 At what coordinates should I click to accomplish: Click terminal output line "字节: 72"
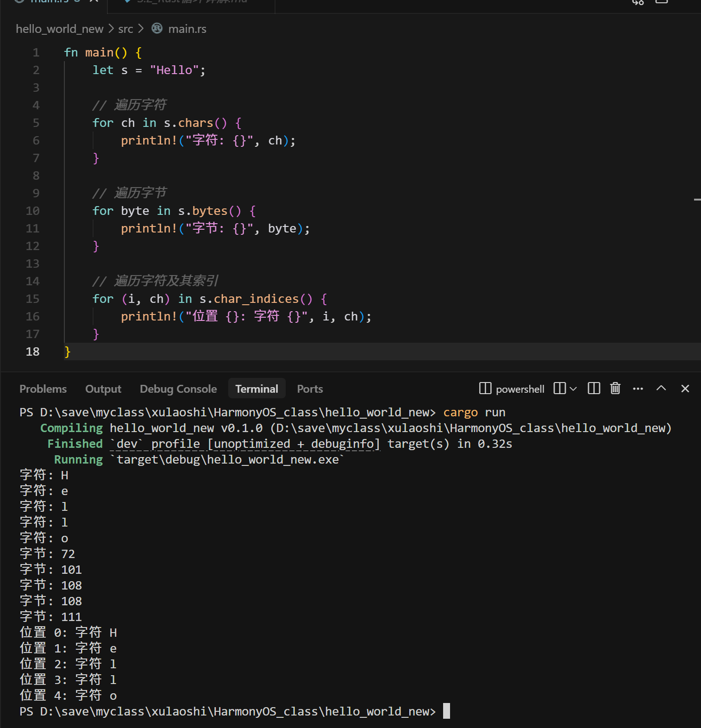pyautogui.click(x=47, y=554)
